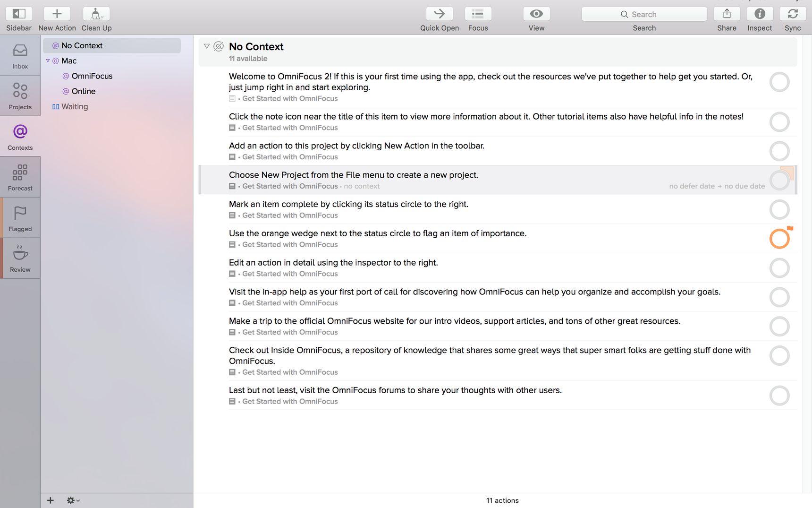Mark 'Click the note icon' item complete
The height and width of the screenshot is (508, 812).
pos(779,122)
